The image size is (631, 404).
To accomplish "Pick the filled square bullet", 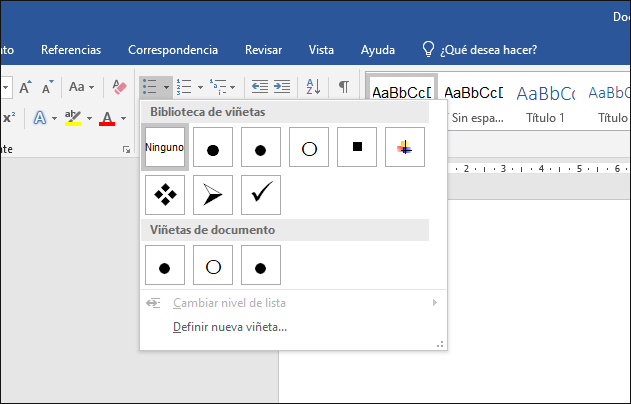I will (x=357, y=147).
